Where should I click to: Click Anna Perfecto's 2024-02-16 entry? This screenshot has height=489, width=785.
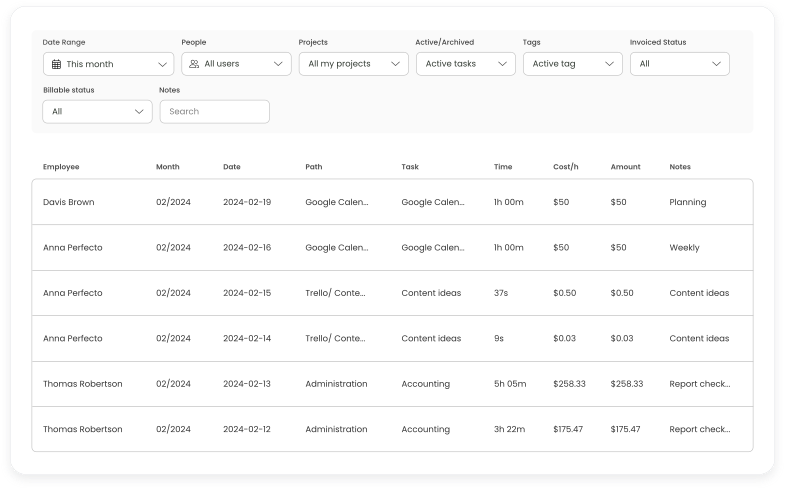coord(247,247)
